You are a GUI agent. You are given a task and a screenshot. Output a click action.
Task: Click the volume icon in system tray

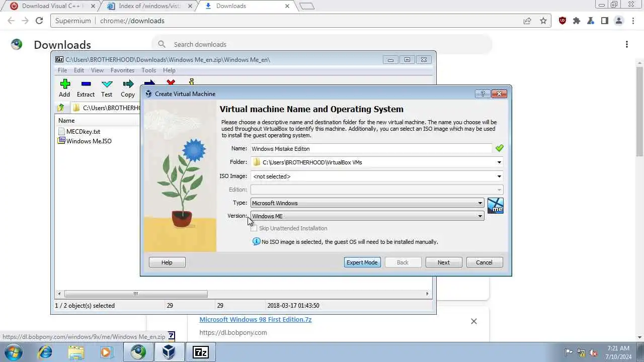coord(593,352)
